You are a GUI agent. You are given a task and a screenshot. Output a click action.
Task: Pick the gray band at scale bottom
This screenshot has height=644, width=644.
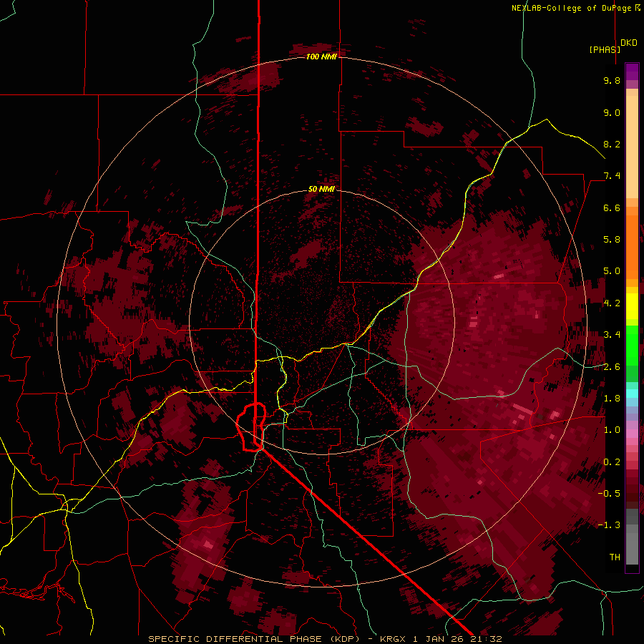coord(632,538)
